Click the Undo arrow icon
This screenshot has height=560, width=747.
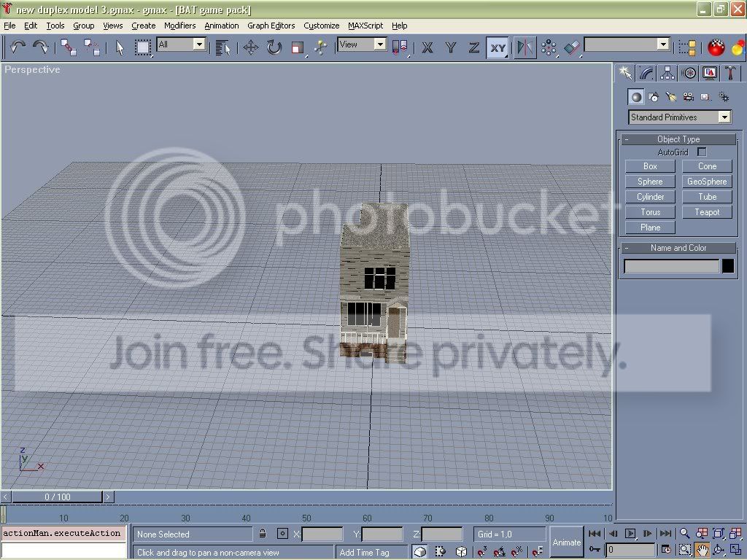[x=18, y=47]
